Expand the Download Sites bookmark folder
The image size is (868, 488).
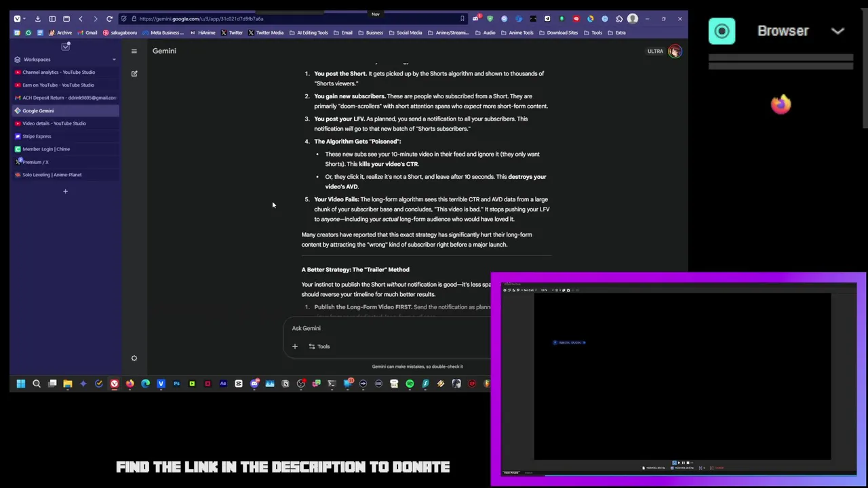point(559,33)
